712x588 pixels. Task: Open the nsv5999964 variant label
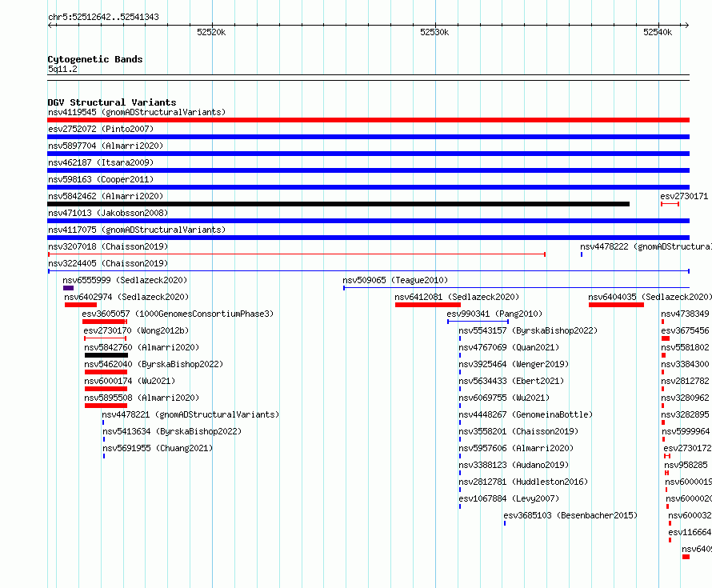(686, 431)
